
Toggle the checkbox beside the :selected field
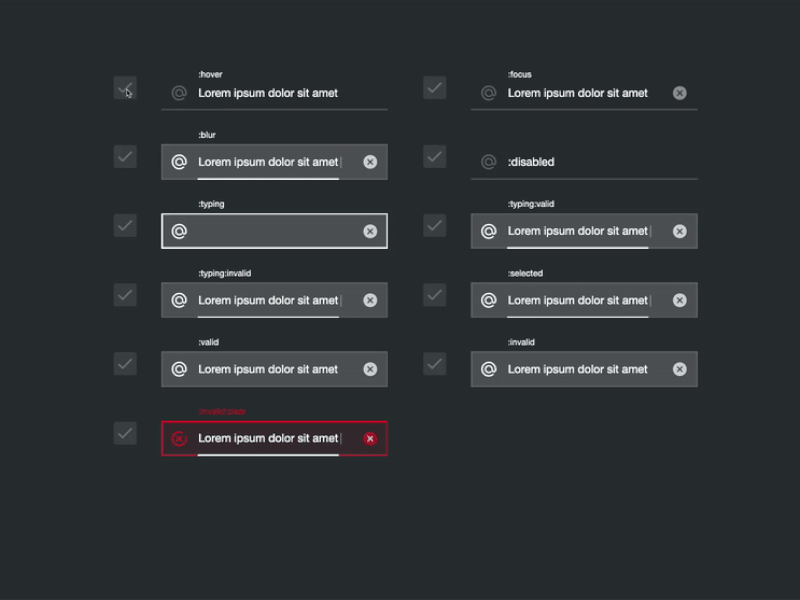click(435, 295)
